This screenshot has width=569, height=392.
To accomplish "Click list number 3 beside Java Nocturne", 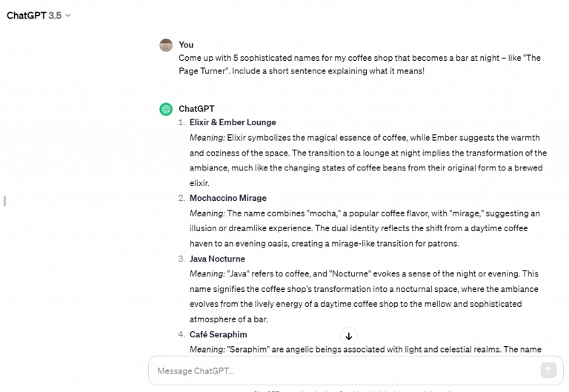I will click(x=182, y=259).
